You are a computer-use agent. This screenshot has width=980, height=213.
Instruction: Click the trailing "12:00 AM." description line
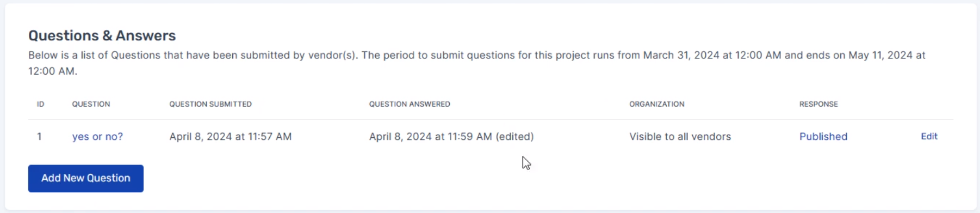coord(53,71)
